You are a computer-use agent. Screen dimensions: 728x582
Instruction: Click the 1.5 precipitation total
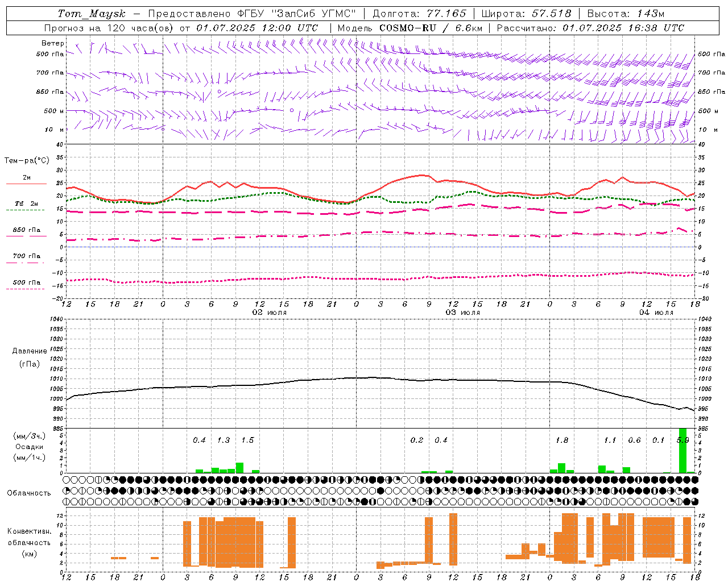247,440
